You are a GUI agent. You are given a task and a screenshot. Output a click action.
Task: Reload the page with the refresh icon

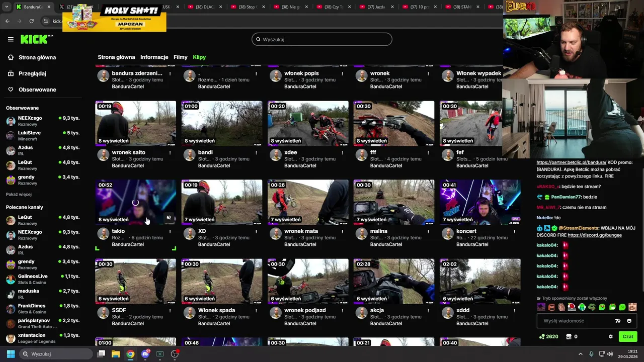[31, 21]
